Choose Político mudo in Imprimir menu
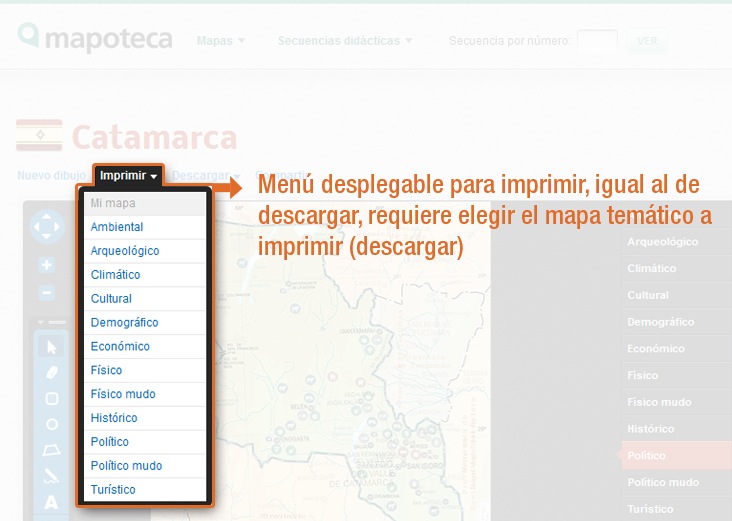This screenshot has height=521, width=732. click(145, 465)
